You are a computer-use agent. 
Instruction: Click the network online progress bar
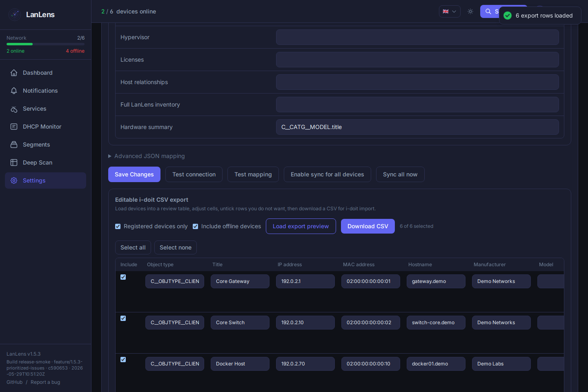[45, 44]
